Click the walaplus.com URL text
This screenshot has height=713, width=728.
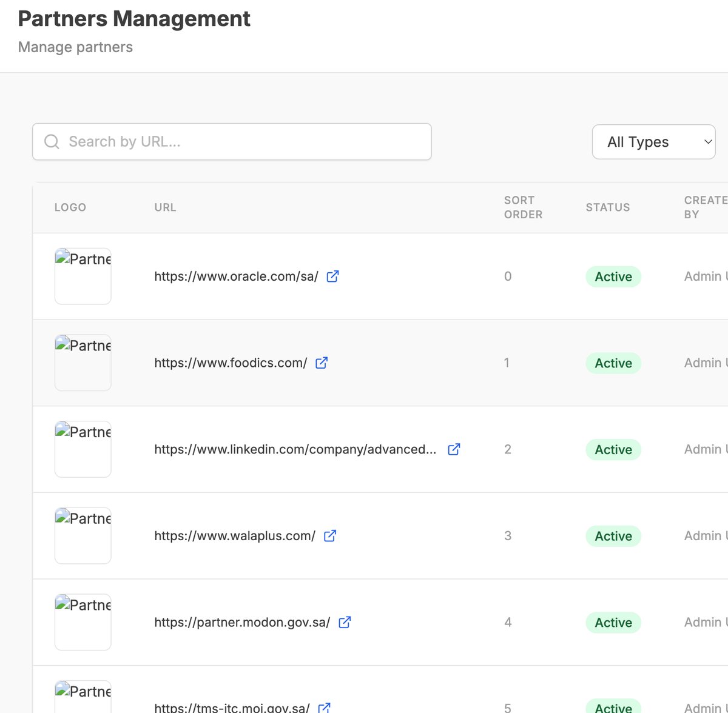(x=235, y=536)
